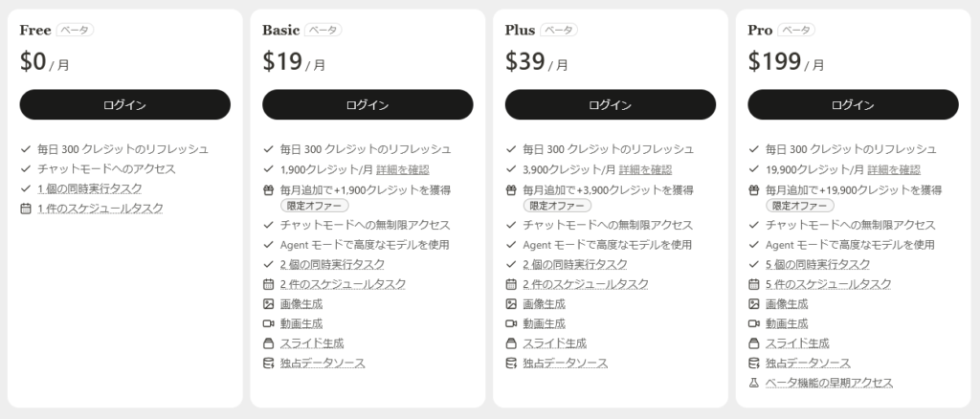Click the calendar icon in the Free plan
This screenshot has width=980, height=419.
[26, 209]
